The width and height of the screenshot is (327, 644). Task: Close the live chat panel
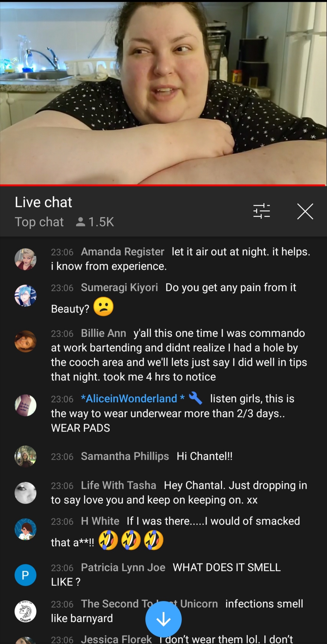point(305,211)
